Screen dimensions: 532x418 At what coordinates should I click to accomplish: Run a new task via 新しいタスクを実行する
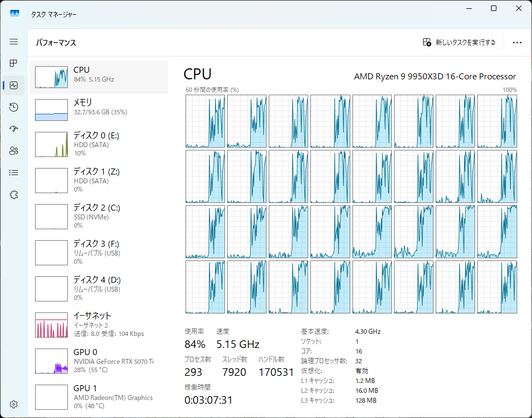point(459,43)
